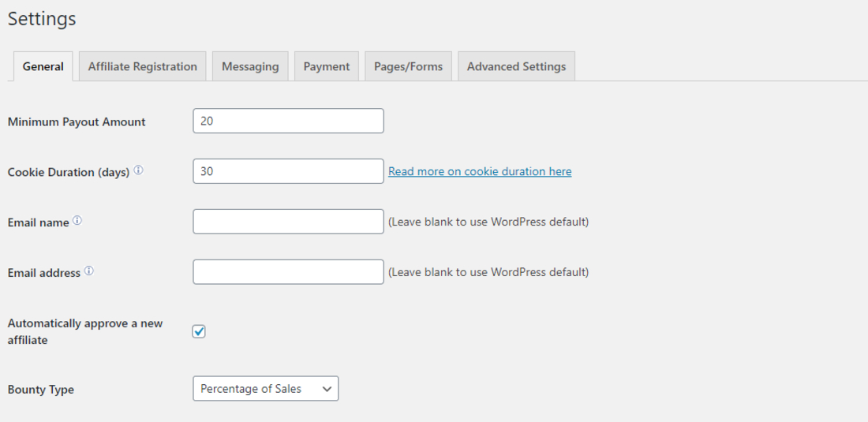868x422 pixels.
Task: Click the Settings page heading
Action: click(42, 19)
